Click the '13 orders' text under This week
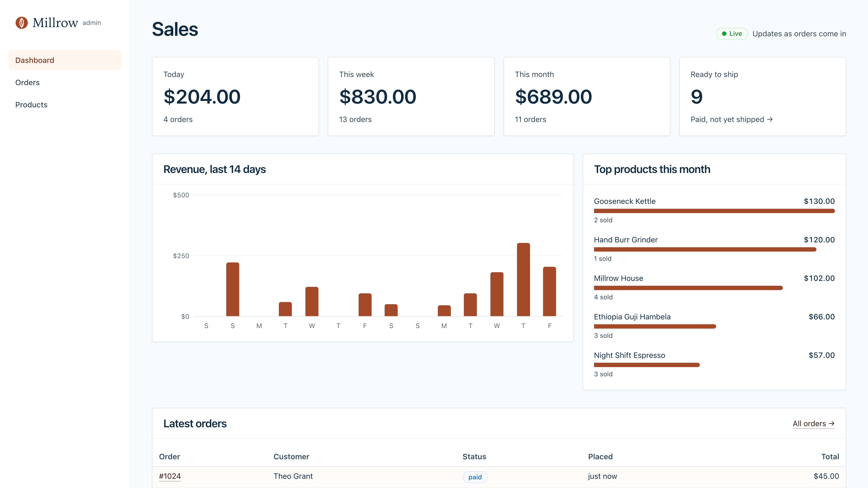 (x=355, y=119)
